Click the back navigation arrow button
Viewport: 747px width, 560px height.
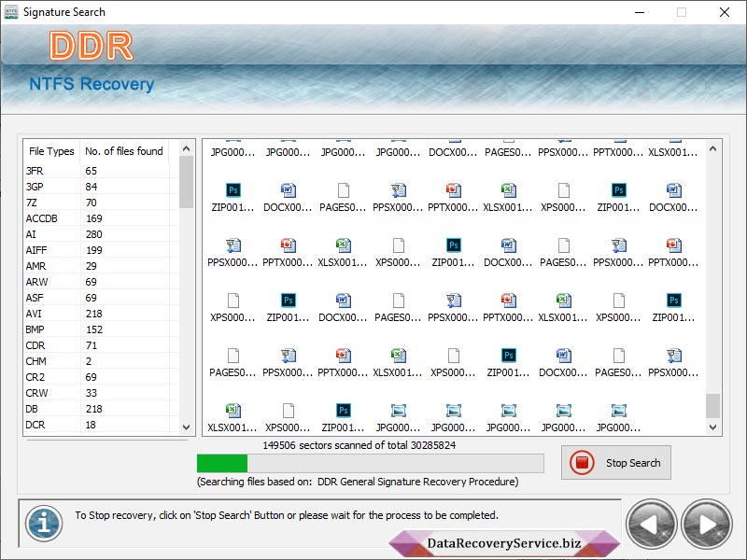click(651, 524)
